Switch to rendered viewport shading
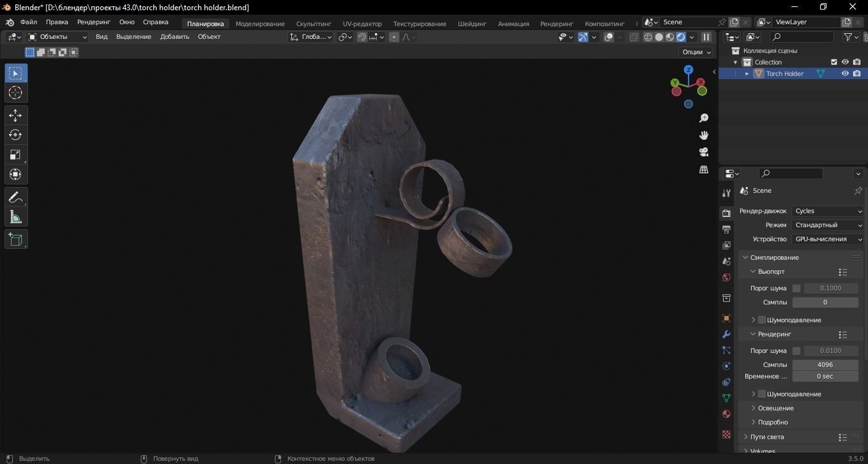Screen dimensions: 868x464 (x=681, y=37)
